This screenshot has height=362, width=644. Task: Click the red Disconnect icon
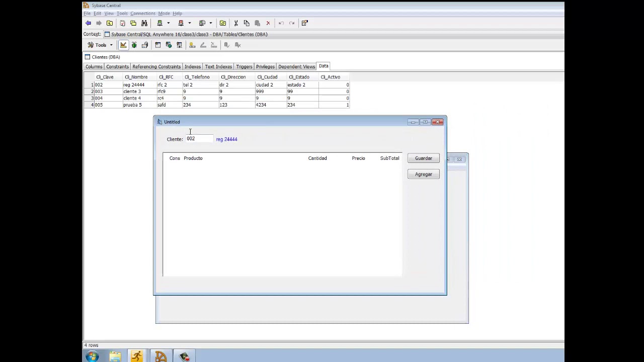(x=181, y=23)
